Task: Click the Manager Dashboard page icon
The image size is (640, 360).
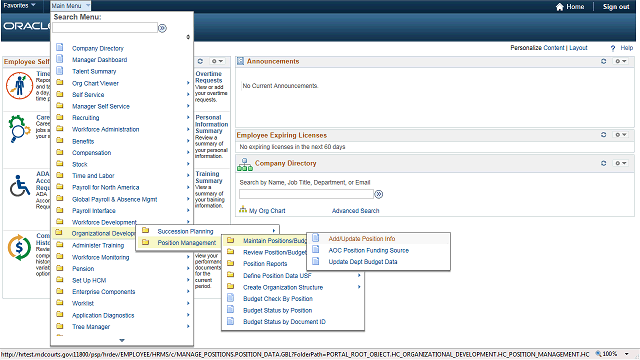Action: tap(60, 59)
